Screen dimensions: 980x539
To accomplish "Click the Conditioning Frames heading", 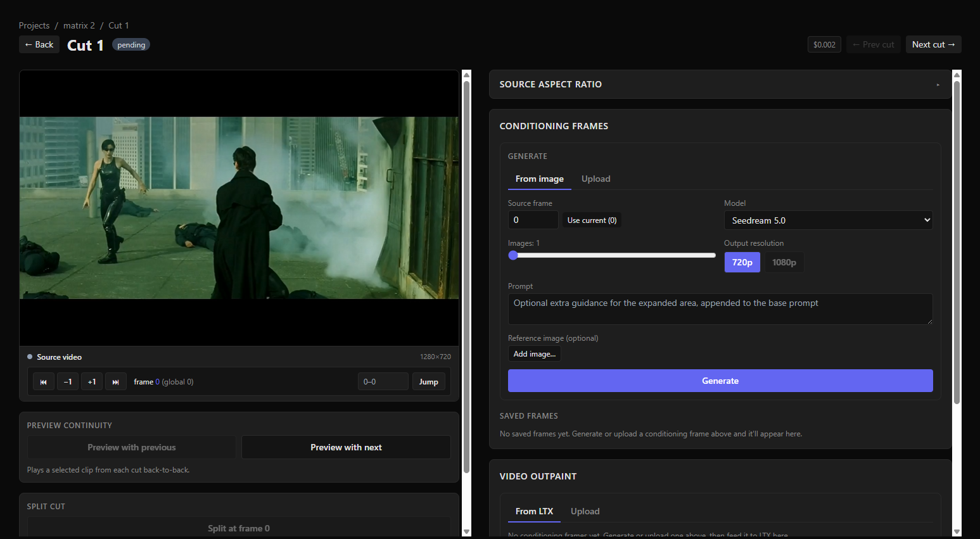I will click(x=554, y=126).
